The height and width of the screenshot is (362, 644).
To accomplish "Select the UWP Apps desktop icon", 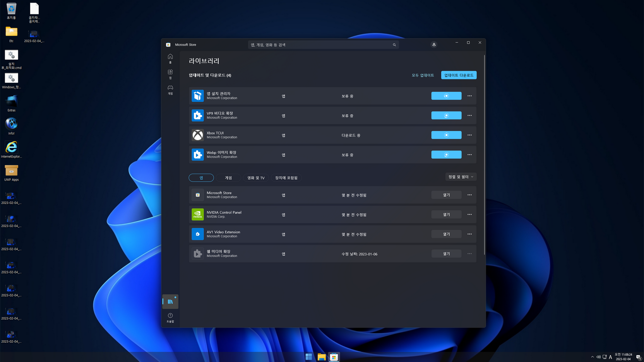I will point(11,173).
